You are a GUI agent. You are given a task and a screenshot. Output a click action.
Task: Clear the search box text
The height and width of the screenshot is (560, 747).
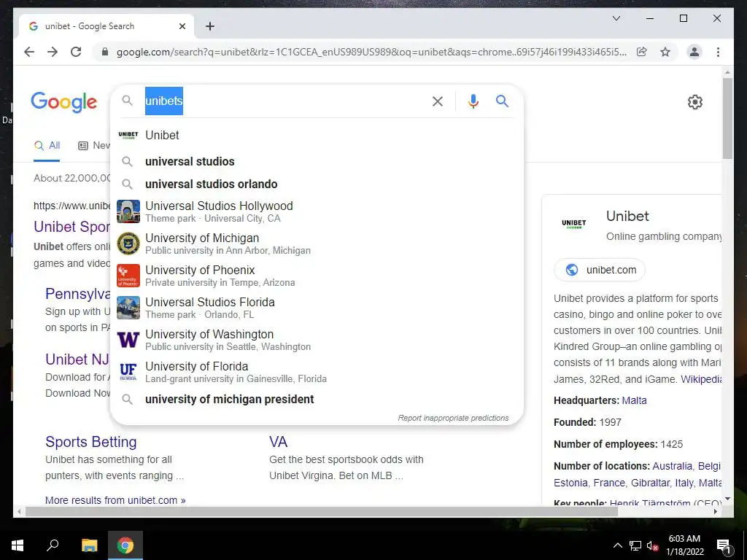click(438, 101)
